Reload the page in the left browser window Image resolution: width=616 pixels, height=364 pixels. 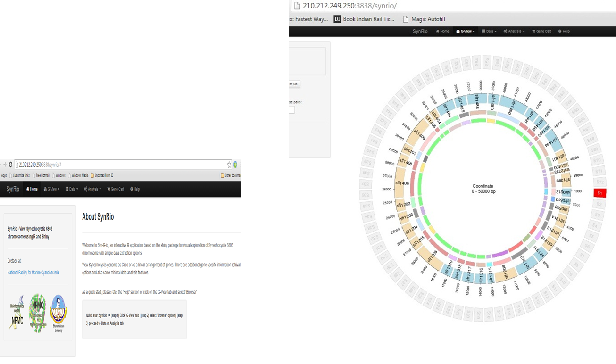[10, 165]
